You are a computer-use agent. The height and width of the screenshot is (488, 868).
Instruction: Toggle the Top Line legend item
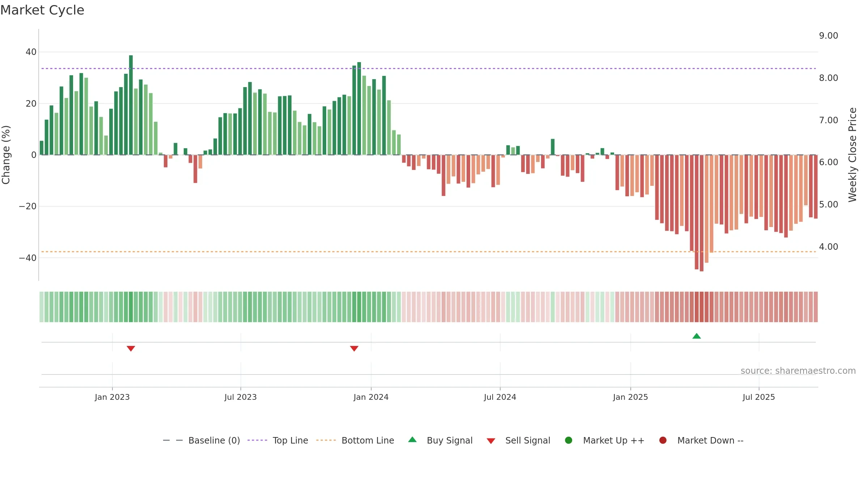coord(278,440)
